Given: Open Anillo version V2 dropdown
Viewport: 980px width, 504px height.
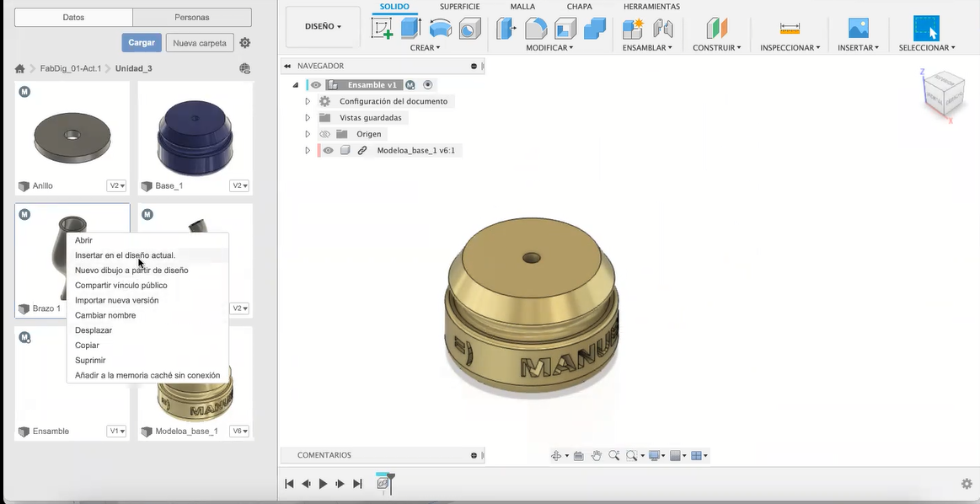Looking at the screenshot, I should 117,185.
